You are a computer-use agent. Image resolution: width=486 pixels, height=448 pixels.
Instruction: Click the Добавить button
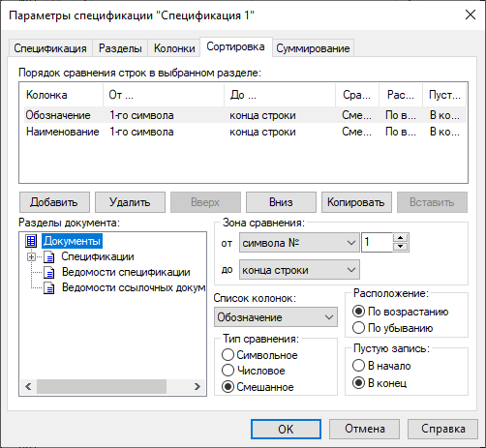coord(54,202)
